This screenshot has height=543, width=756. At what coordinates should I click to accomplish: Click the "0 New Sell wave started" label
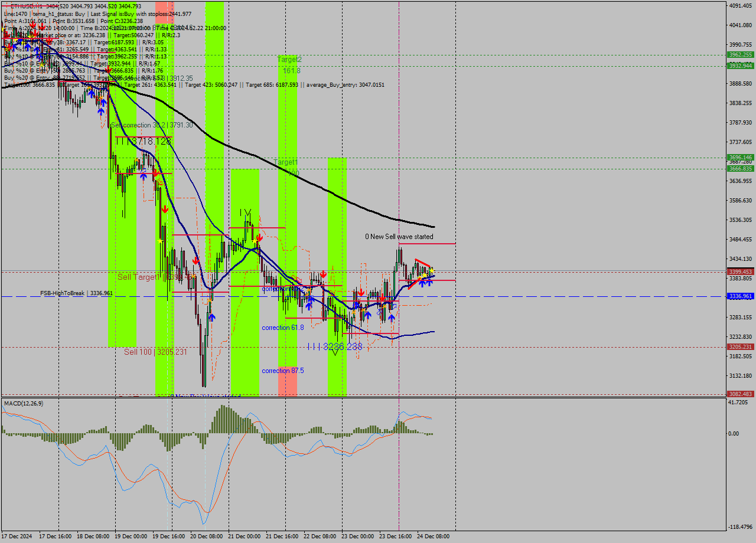(399, 237)
